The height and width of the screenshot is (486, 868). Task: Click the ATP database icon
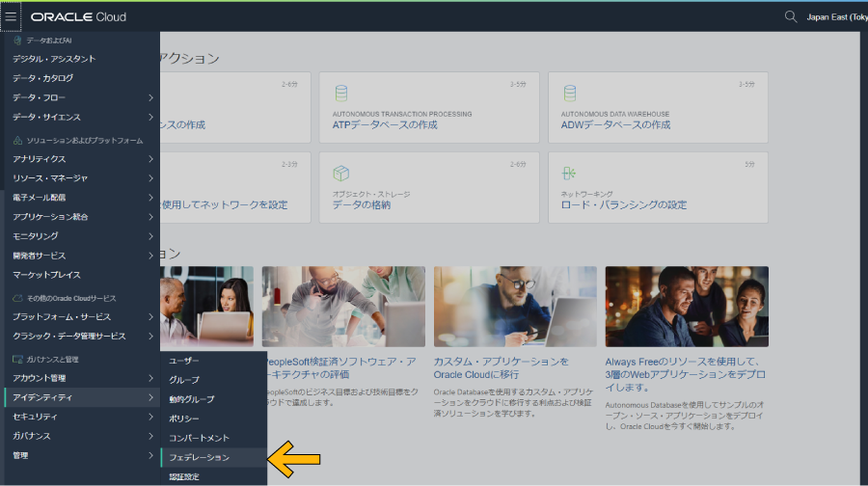point(341,93)
